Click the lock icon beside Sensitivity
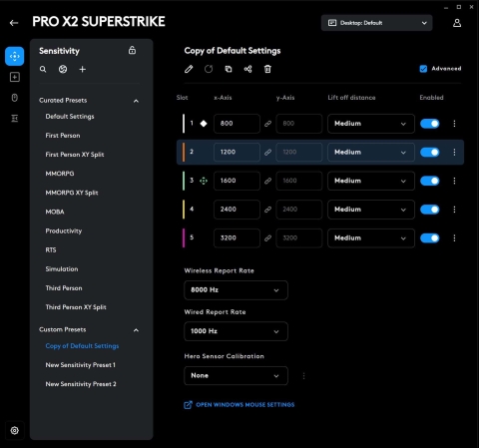The width and height of the screenshot is (479, 448). 132,50
